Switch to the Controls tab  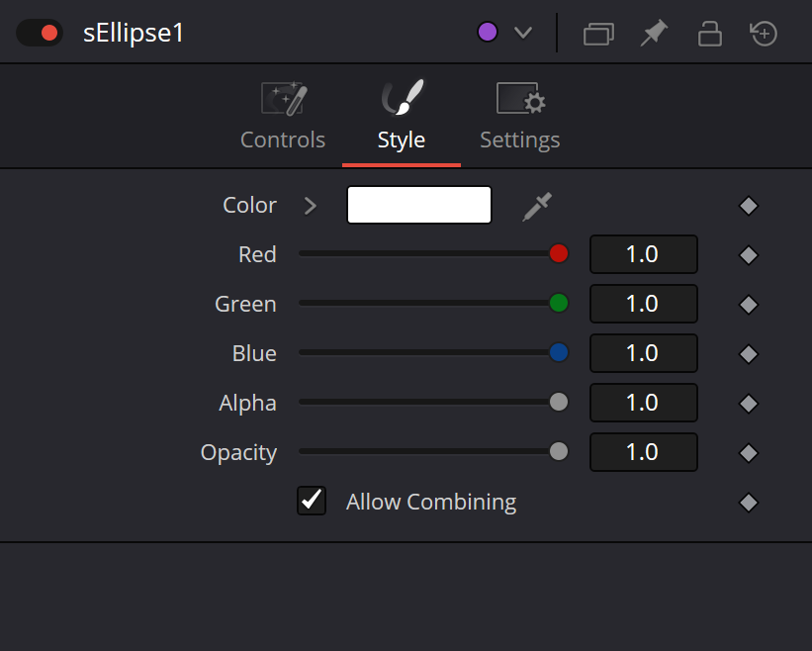click(x=283, y=116)
